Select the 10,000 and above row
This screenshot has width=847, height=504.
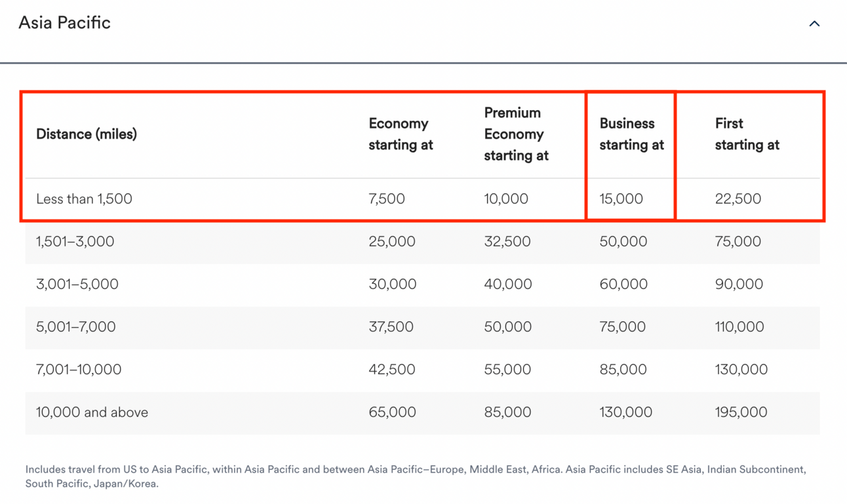tap(422, 412)
